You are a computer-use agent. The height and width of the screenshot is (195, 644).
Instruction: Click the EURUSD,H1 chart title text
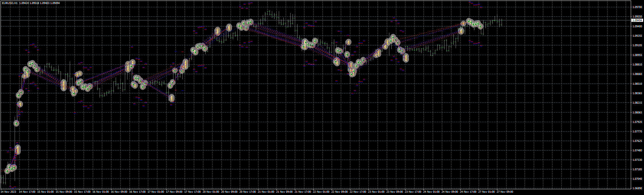9,3
